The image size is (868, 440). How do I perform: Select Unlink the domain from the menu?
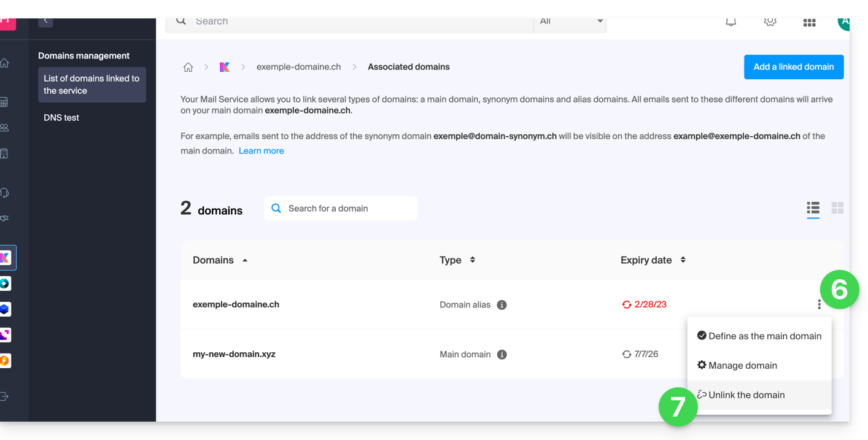(746, 395)
